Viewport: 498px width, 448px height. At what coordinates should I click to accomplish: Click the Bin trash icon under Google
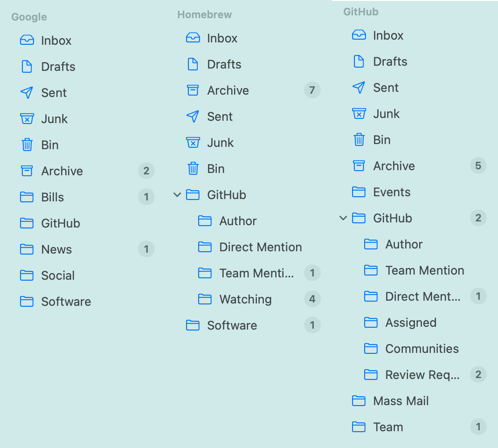pos(27,145)
